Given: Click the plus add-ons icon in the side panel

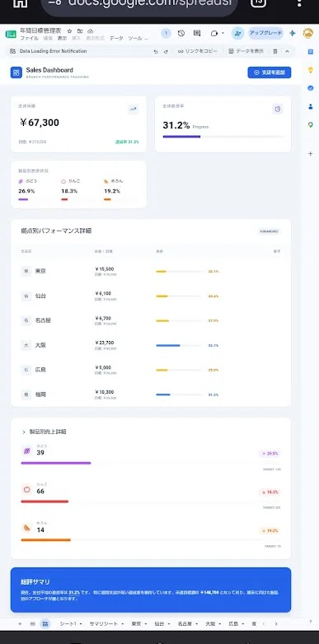Looking at the screenshot, I should [311, 154].
